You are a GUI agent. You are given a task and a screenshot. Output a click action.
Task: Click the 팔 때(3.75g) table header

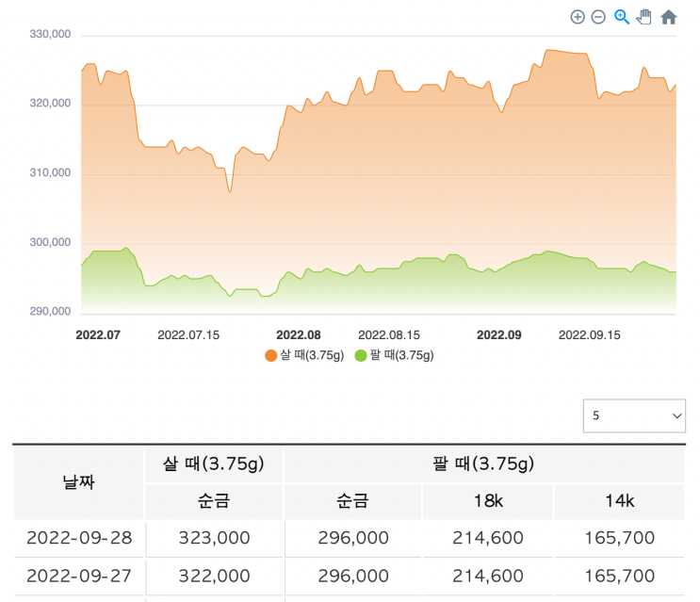[x=483, y=464]
